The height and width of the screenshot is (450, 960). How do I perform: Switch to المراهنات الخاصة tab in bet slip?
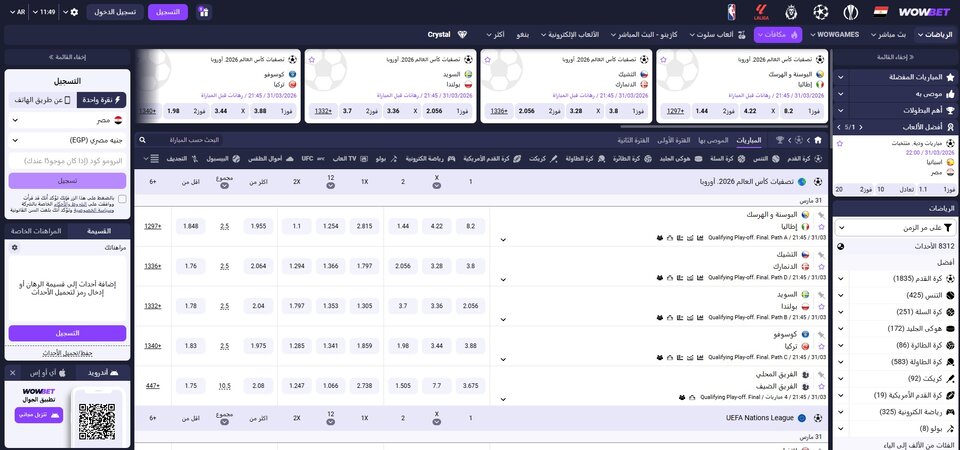36,231
